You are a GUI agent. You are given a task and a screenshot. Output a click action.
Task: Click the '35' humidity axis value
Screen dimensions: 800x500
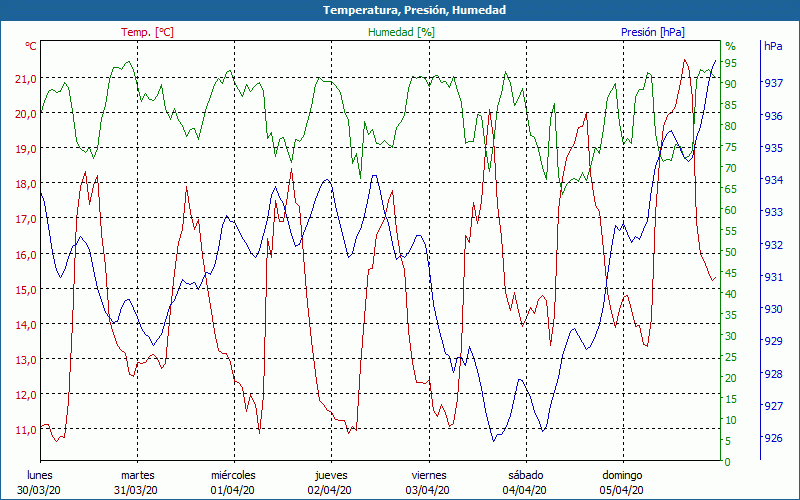(730, 315)
